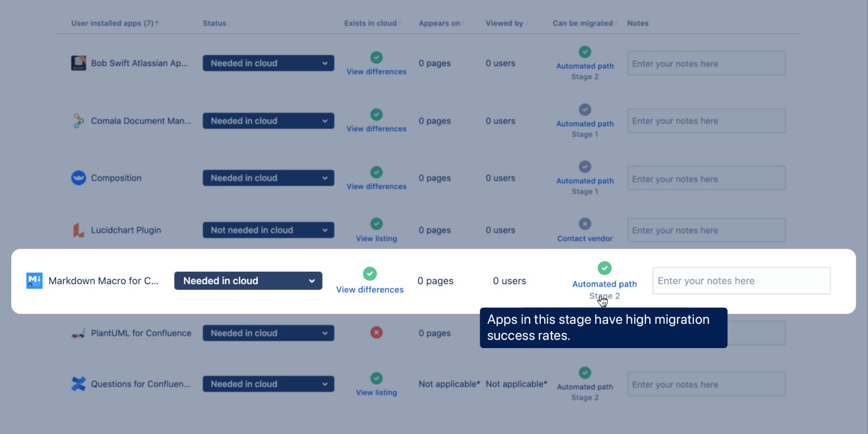Open View differences for Markdown Macro
The width and height of the screenshot is (868, 434).
pyautogui.click(x=370, y=289)
